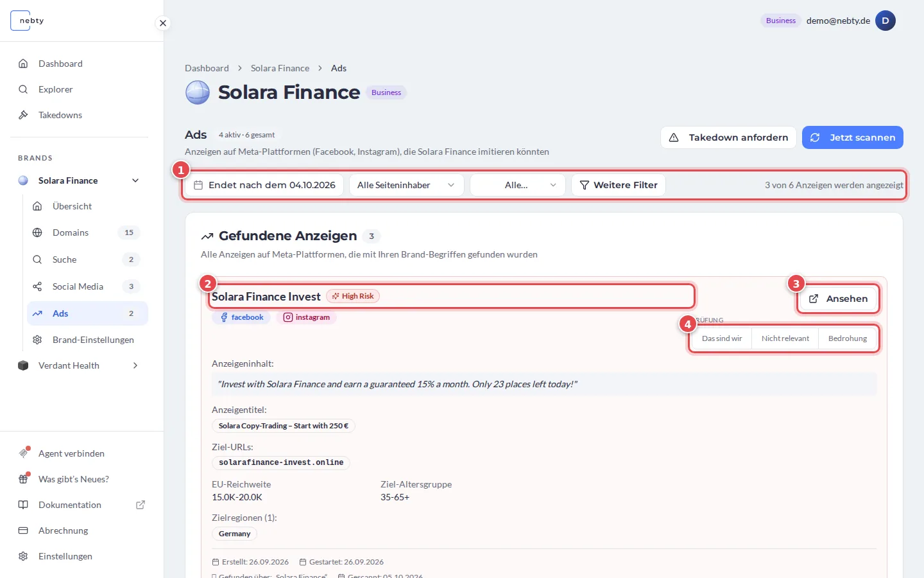Click the external-link icon beside Dokumentation
This screenshot has width=924, height=578.
(x=141, y=505)
